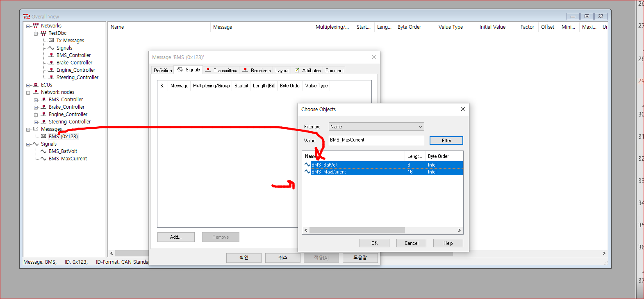Open the Attributes tab
This screenshot has width=644, height=299.
pos(307,71)
